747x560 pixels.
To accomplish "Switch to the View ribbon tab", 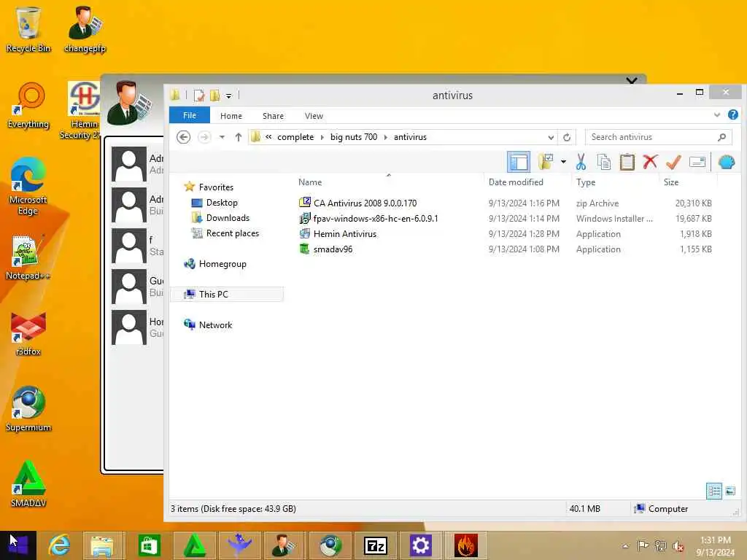I will point(314,116).
